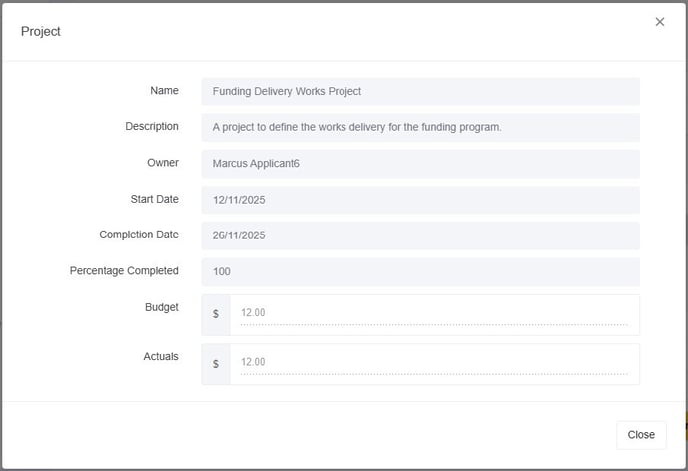
Task: Focus the Owner field showing Marcus Applicant6
Action: tap(420, 163)
